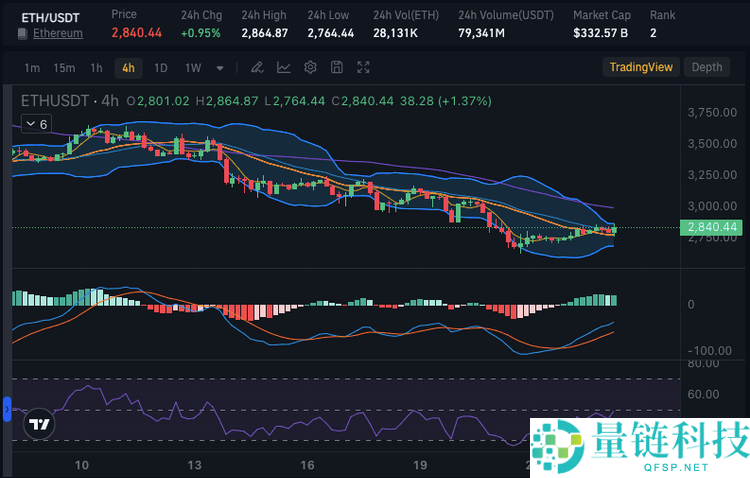
Task: Expand chart to fullscreen
Action: (x=364, y=67)
